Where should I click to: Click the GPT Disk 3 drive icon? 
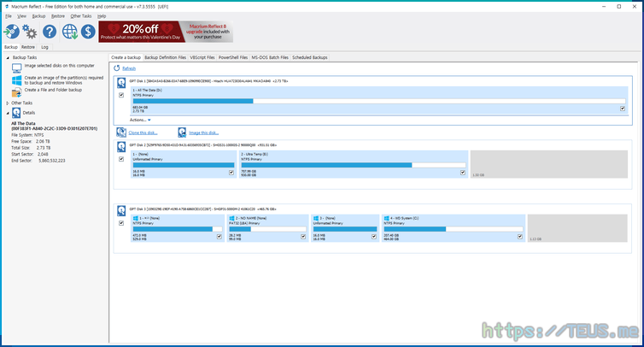(x=121, y=211)
